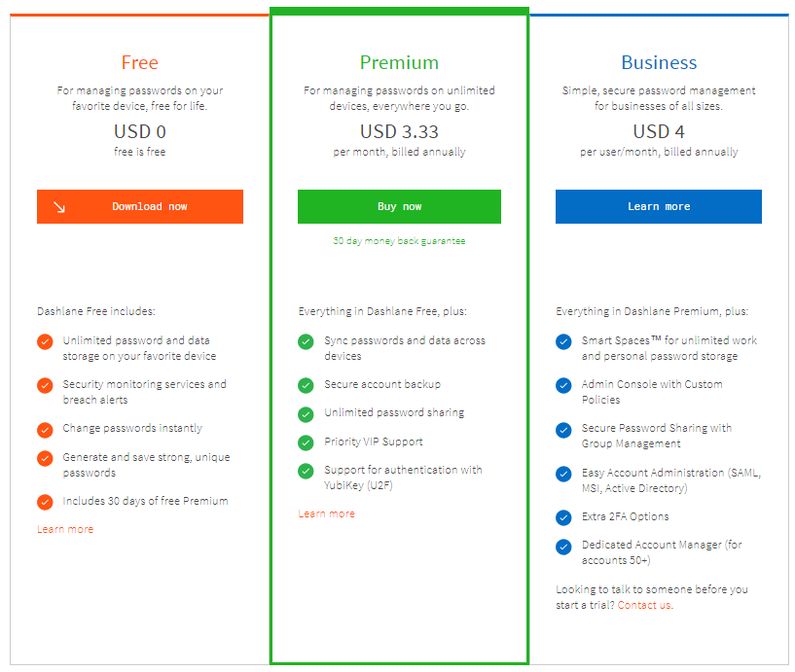
Task: Click the green checkmark next to Unlimited password sharing
Action: 306,414
